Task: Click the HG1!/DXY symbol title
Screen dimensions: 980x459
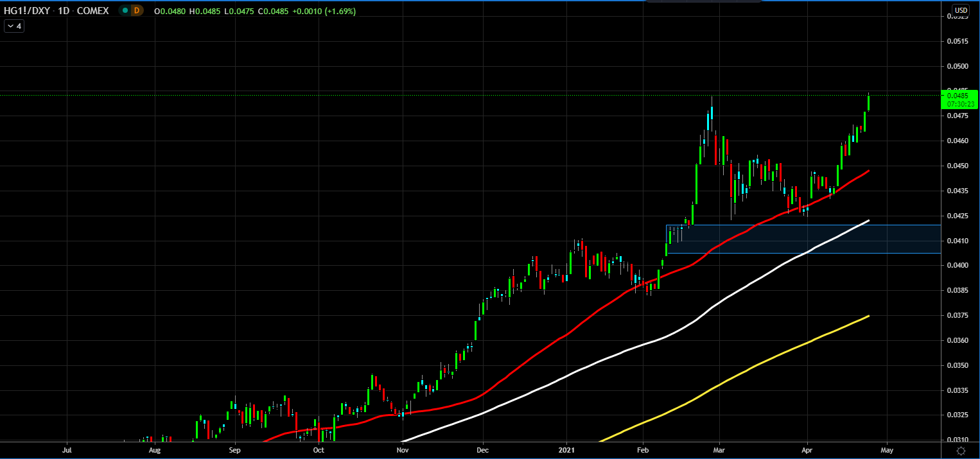Action: pos(26,11)
